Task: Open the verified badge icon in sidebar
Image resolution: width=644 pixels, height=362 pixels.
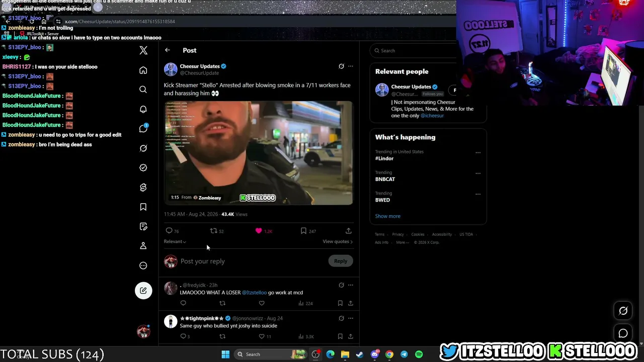Action: (x=143, y=168)
